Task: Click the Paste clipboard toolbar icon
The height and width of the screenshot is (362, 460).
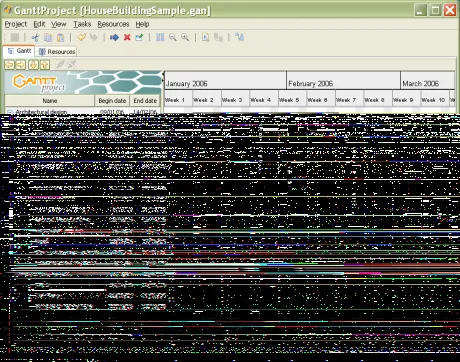Action: pos(60,37)
